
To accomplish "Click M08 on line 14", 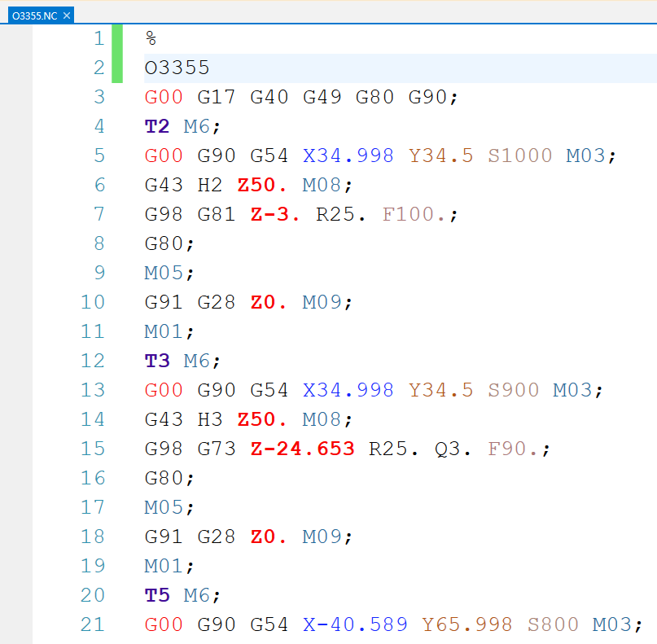I will pos(322,420).
